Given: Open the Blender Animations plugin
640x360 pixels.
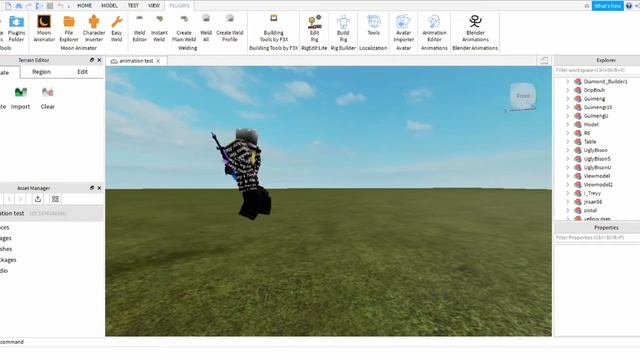Looking at the screenshot, I should tap(475, 29).
